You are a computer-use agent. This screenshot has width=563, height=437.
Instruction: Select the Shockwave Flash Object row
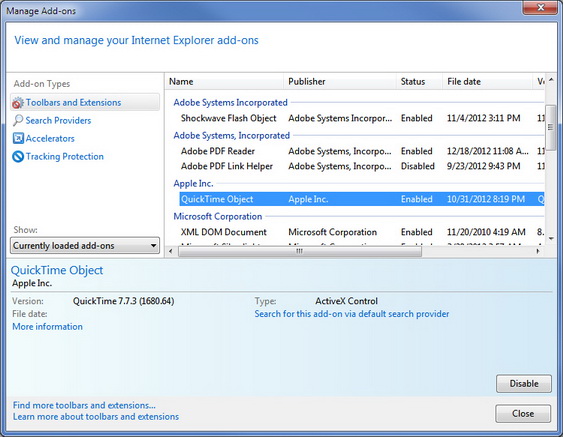362,118
